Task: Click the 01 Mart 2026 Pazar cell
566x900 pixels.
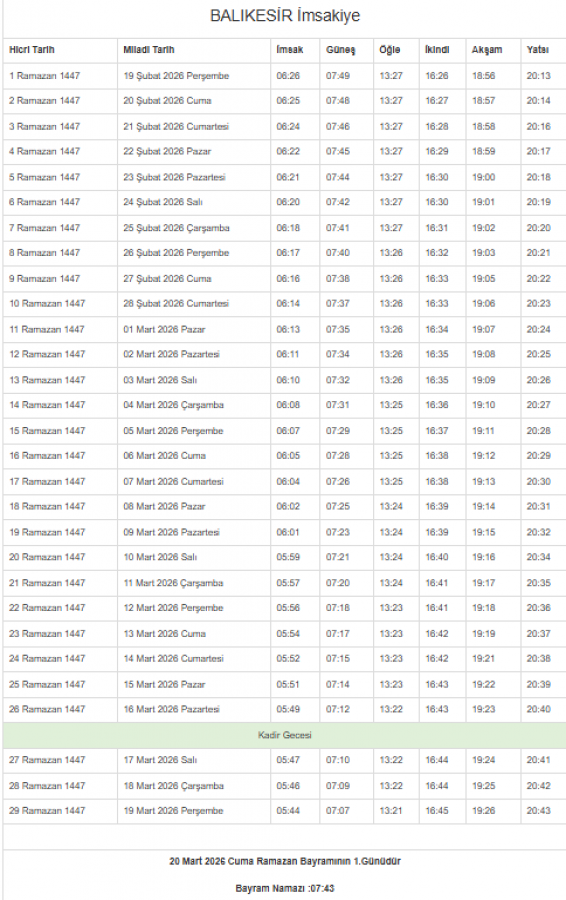Action: point(164,329)
